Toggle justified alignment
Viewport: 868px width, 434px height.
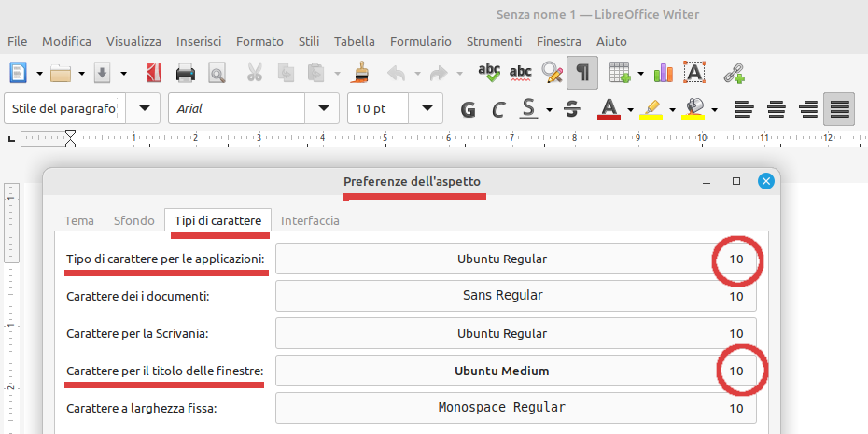(839, 109)
